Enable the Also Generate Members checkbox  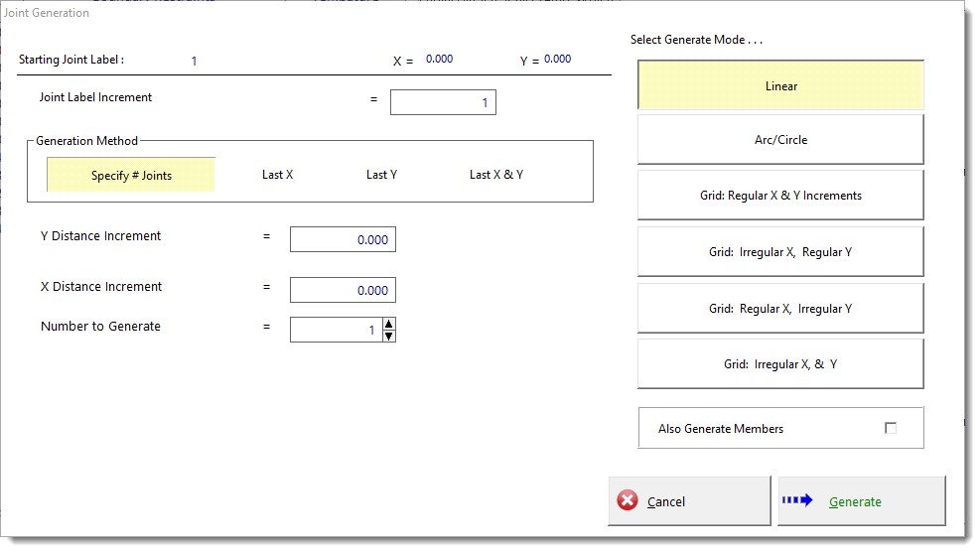coord(890,428)
